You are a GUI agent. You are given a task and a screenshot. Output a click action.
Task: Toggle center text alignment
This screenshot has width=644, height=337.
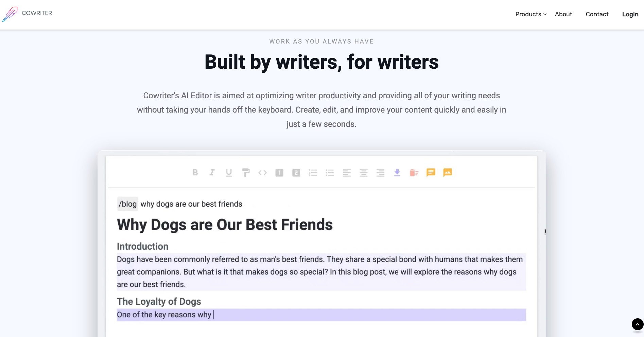364,172
